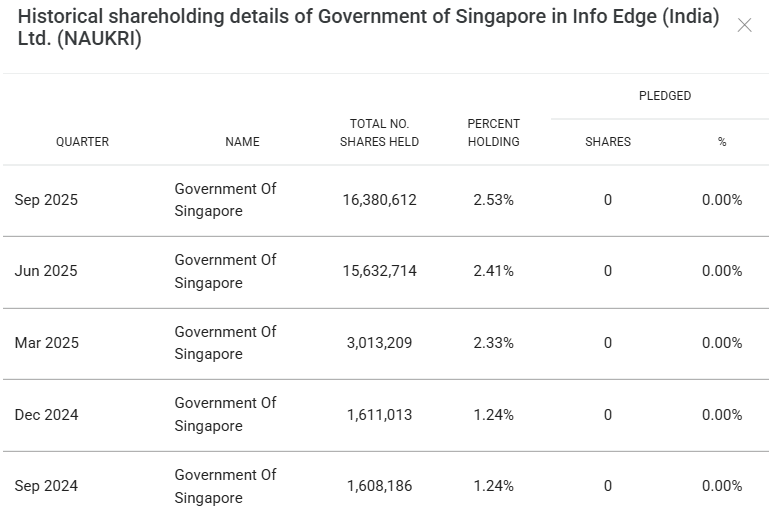Viewport: 771px width, 514px height.
Task: Click shares value 15,632,714
Action: [x=379, y=271]
